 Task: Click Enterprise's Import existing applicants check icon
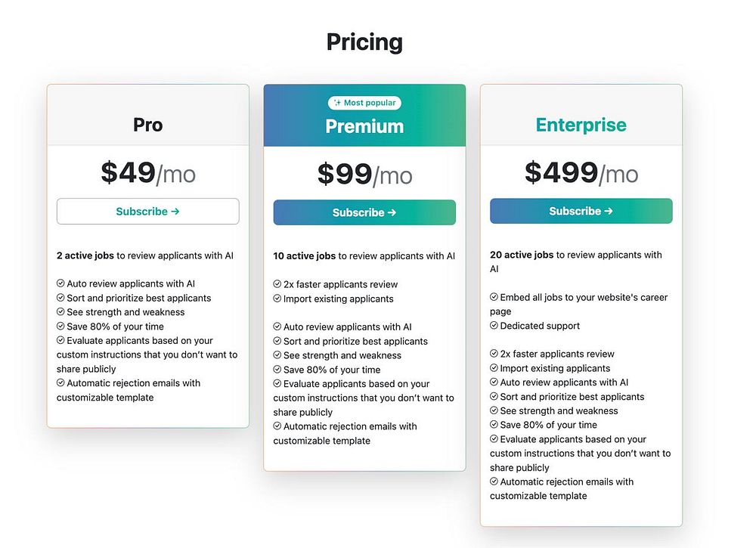point(494,369)
